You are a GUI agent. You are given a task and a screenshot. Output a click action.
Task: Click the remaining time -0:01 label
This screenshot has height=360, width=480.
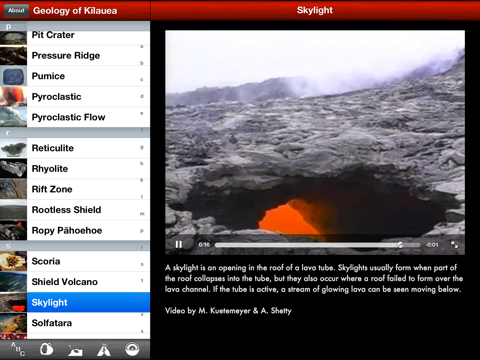(432, 245)
